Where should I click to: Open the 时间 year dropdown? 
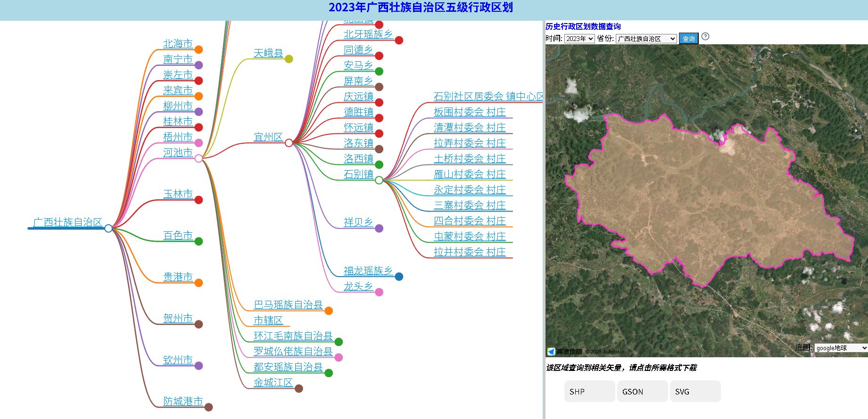click(x=579, y=39)
